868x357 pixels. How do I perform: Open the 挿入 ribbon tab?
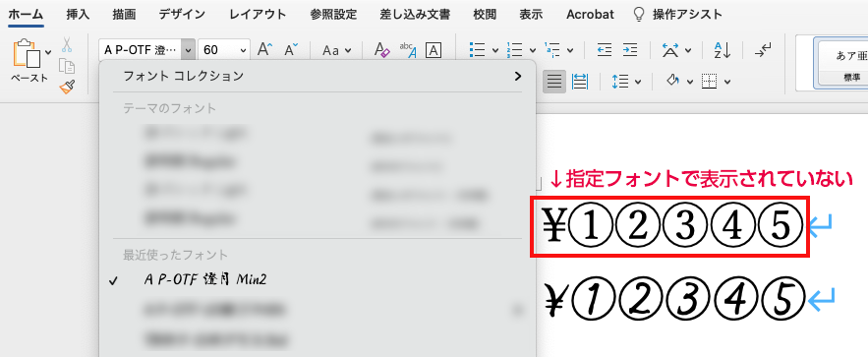[78, 15]
